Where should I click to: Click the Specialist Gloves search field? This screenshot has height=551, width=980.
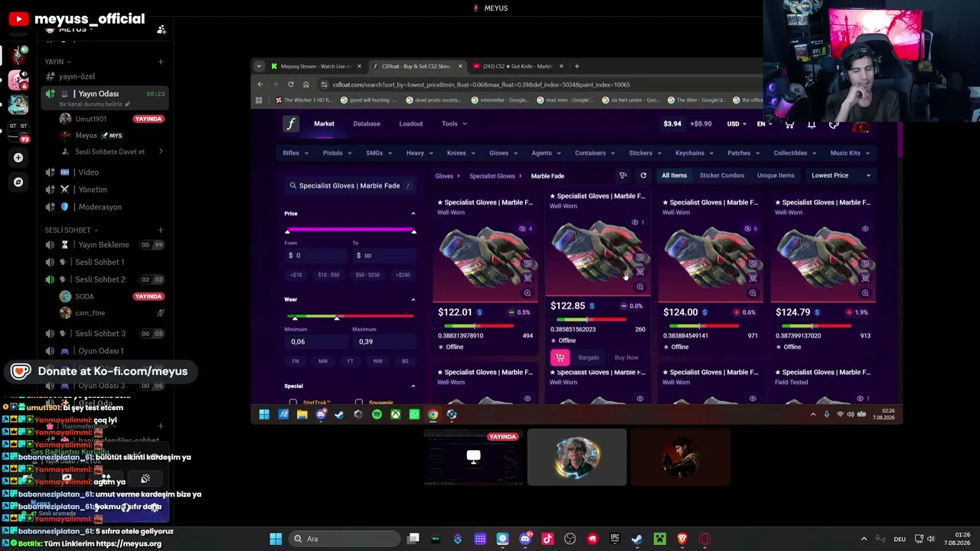click(x=351, y=186)
